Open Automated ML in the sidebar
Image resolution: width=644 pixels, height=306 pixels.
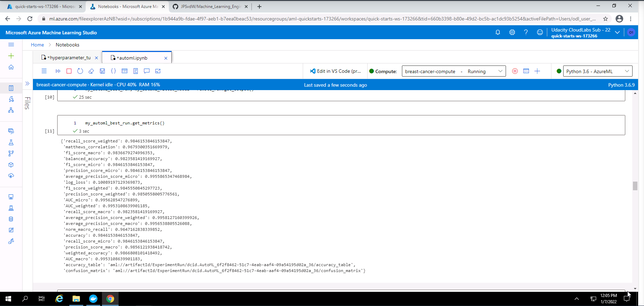click(11, 99)
